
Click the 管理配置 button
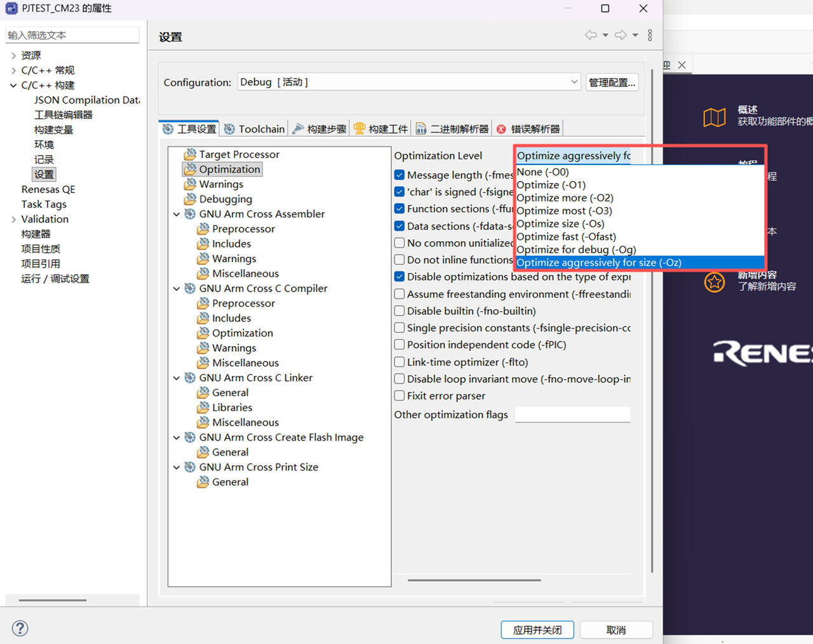click(611, 83)
